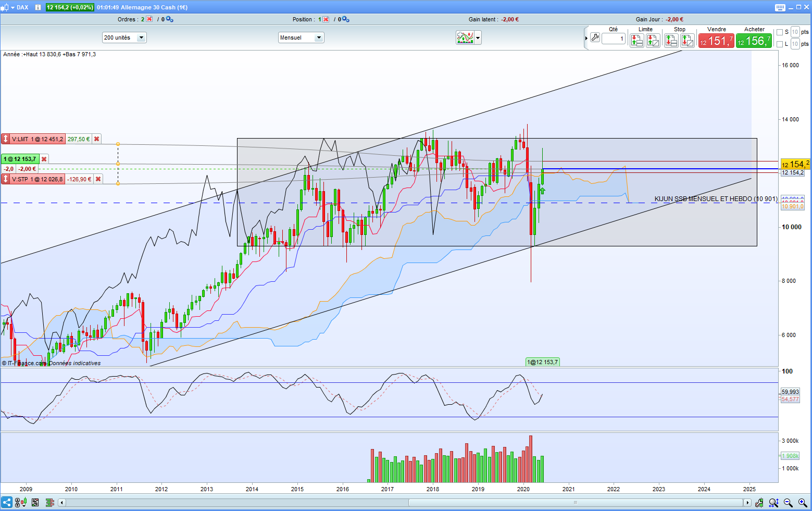
Task: Open the 200 unités dropdown
Action: [x=124, y=38]
